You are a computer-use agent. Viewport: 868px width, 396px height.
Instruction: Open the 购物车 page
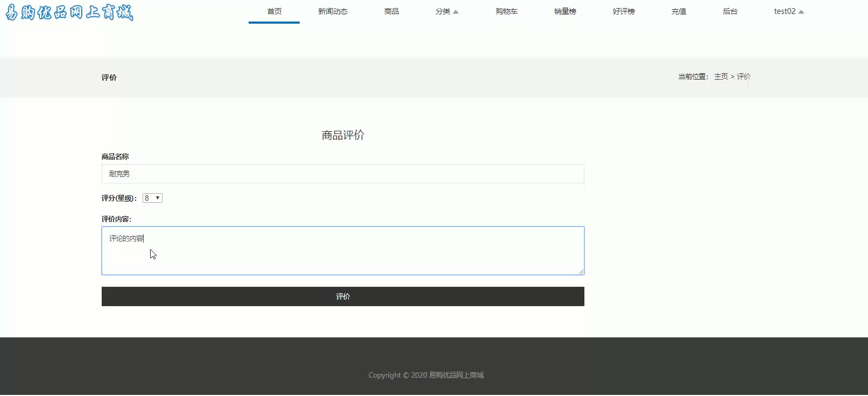click(506, 11)
